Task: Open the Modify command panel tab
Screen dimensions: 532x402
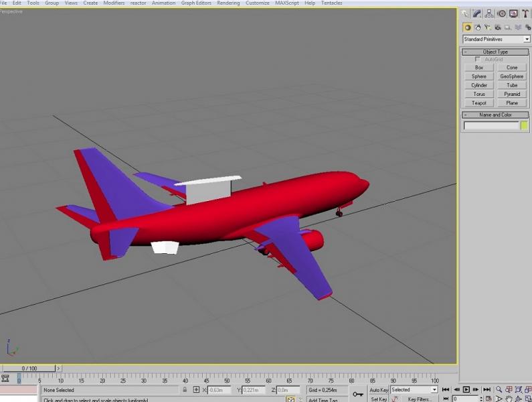Action: click(x=477, y=14)
